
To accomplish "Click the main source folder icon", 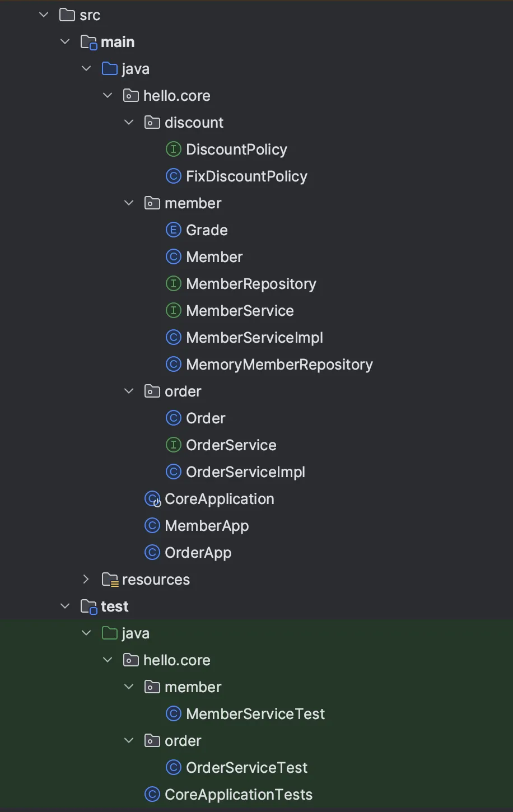I will tap(88, 42).
